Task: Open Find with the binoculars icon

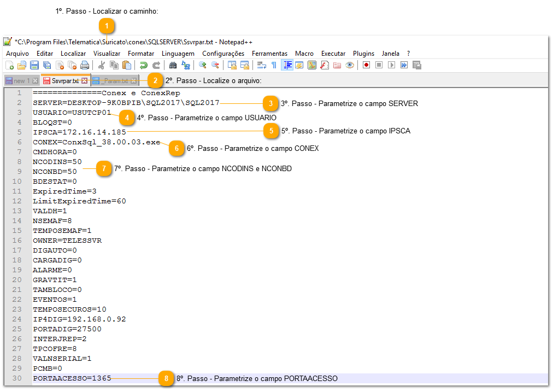Action: coord(173,65)
